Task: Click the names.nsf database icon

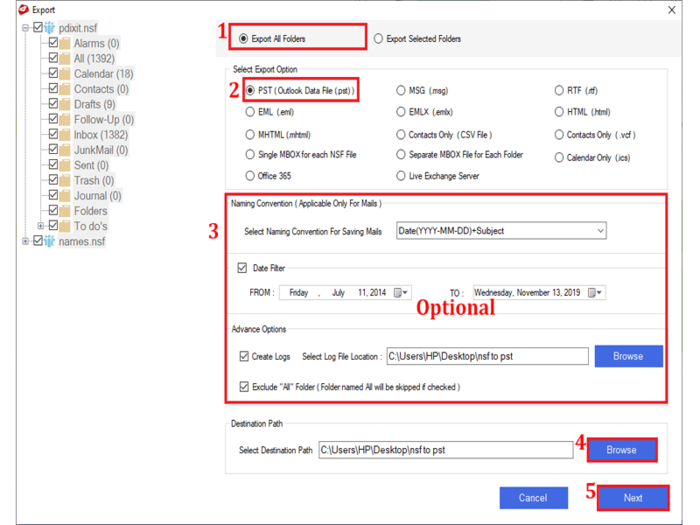Action: pyautogui.click(x=50, y=242)
